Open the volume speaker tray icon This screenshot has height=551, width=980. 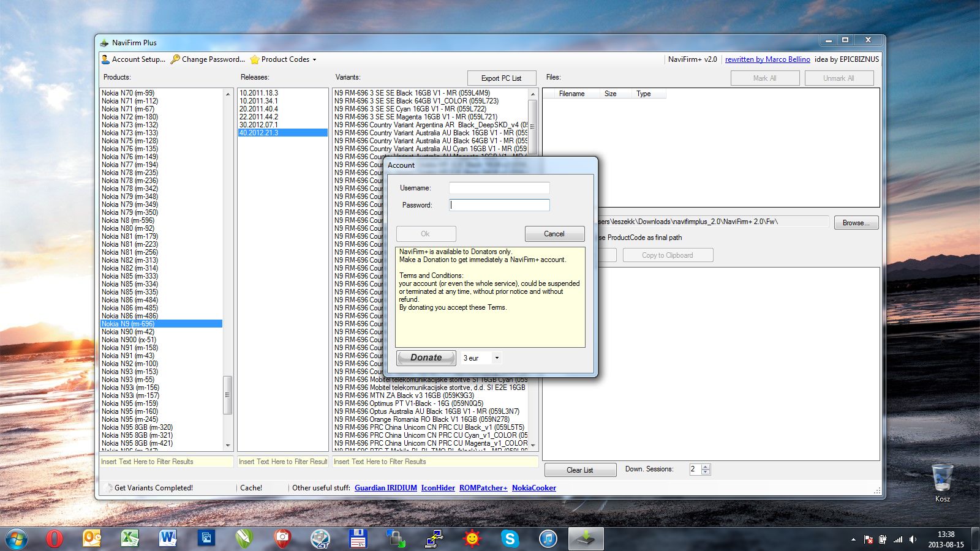click(x=913, y=539)
